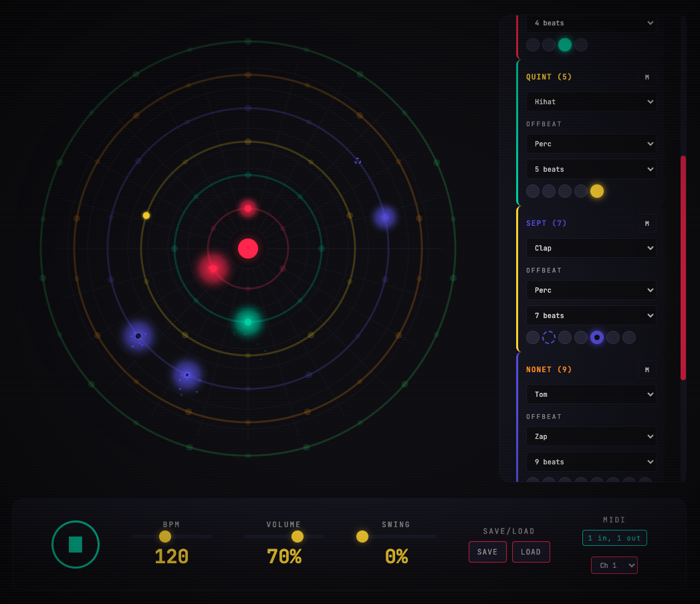700x604 pixels.
Task: Open the MIDI Ch 1 channel dropdown
Action: click(x=614, y=565)
